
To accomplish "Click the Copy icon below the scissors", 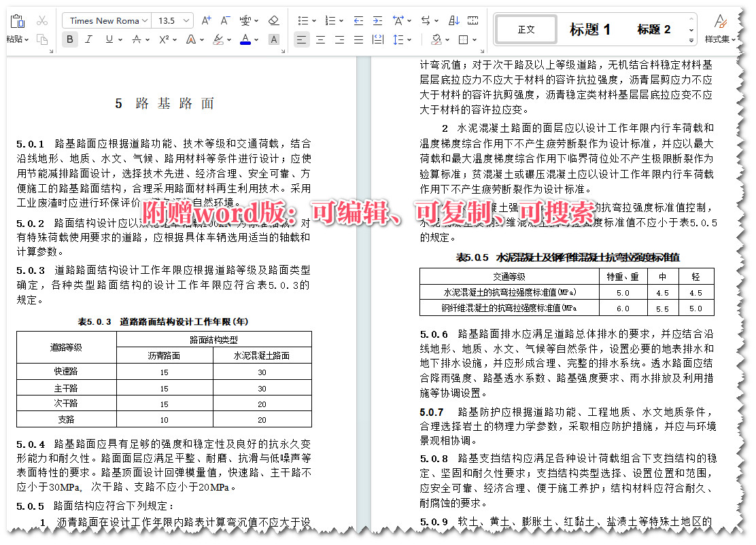I will tap(43, 39).
